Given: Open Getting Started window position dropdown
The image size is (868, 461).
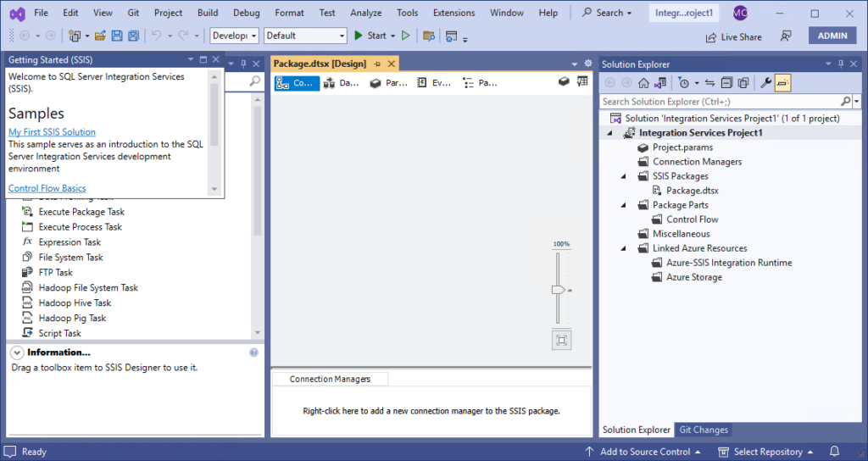Looking at the screenshot, I should coord(191,59).
